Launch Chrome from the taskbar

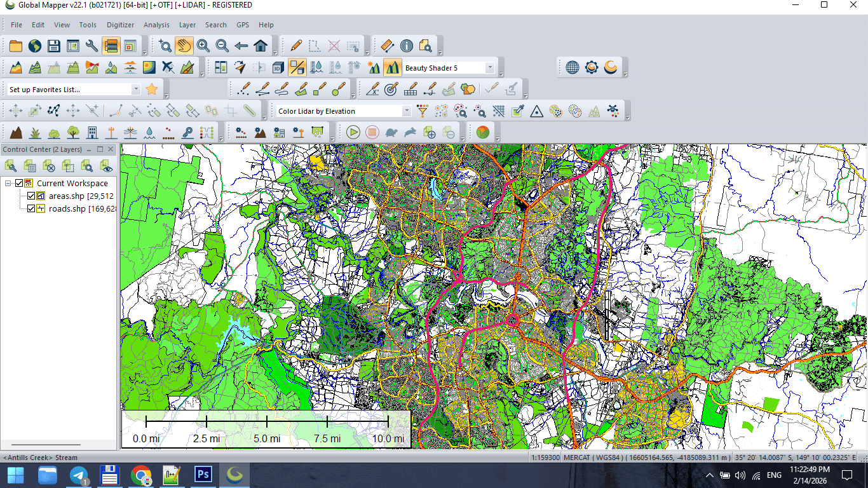(x=141, y=475)
